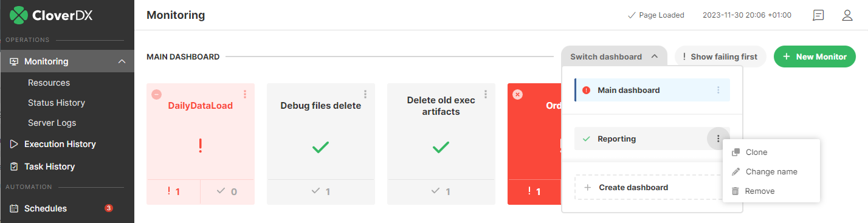Screen dimensions: 868x223
Task: Click Main dashboard three-dot options icon
Action: point(718,90)
